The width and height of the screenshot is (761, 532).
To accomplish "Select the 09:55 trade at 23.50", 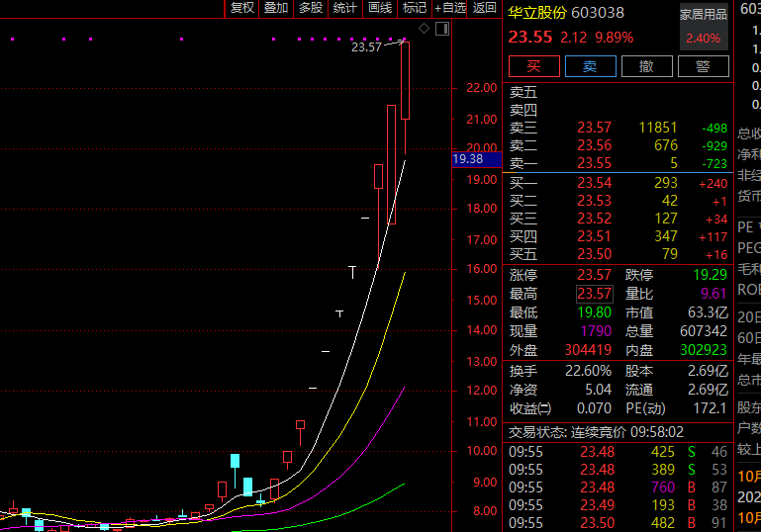I will (x=618, y=523).
